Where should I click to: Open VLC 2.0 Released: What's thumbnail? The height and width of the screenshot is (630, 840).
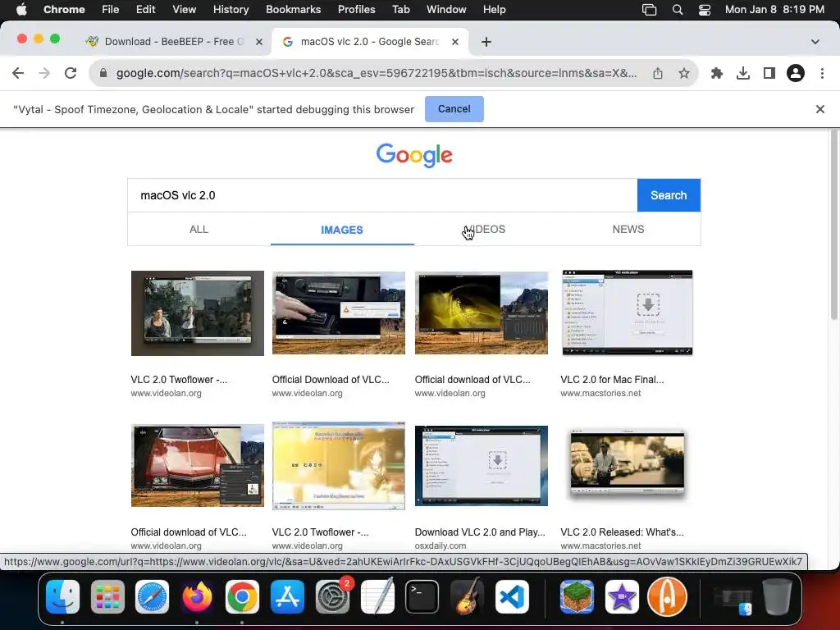click(628, 464)
